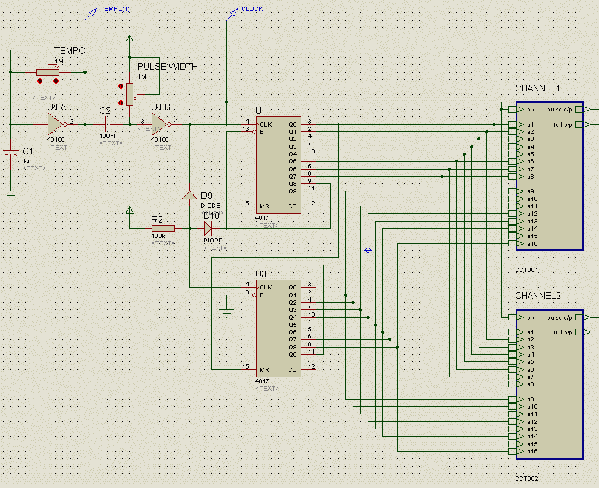Click 4017 part label under upper counter
This screenshot has height=488, width=599.
point(262,218)
